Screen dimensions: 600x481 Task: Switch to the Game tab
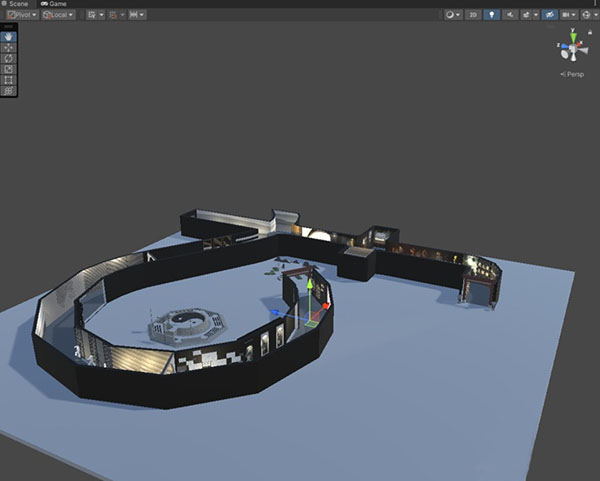point(53,4)
